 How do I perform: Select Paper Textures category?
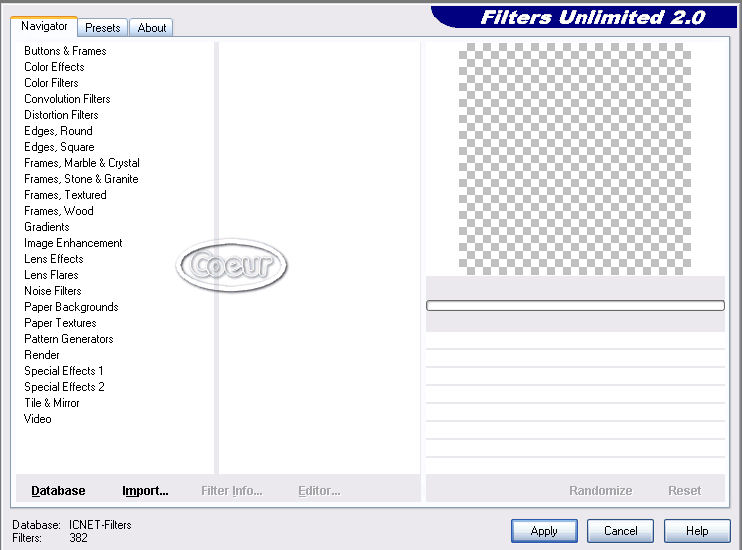click(60, 323)
